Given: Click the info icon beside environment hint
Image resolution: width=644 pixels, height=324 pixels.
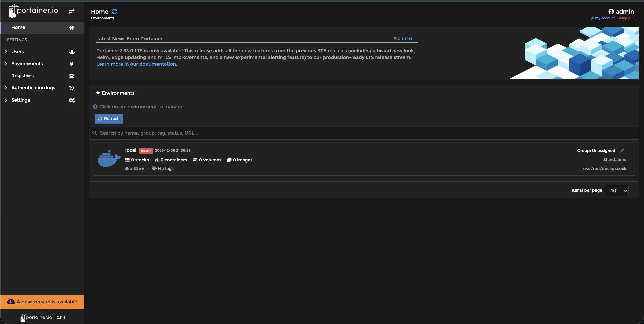Looking at the screenshot, I should pos(95,107).
